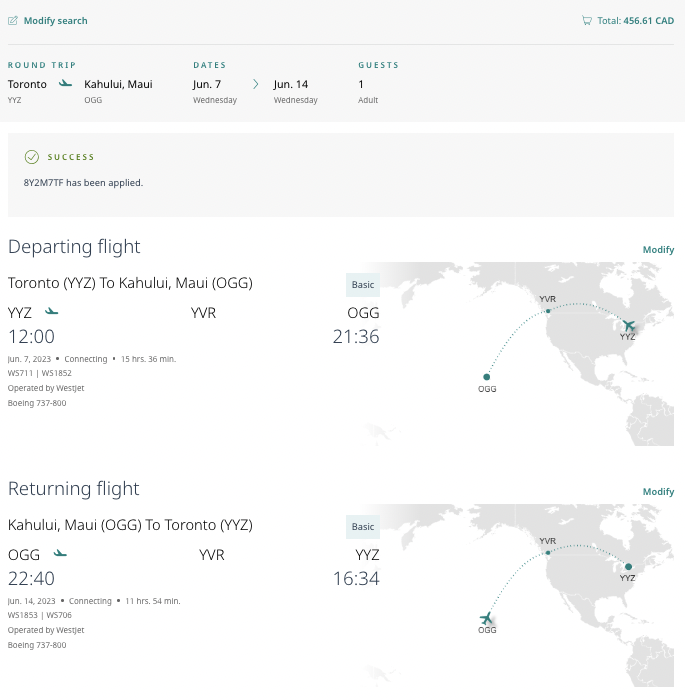Click the YYZ destination dot on returning map
This screenshot has width=685, height=700.
(628, 567)
